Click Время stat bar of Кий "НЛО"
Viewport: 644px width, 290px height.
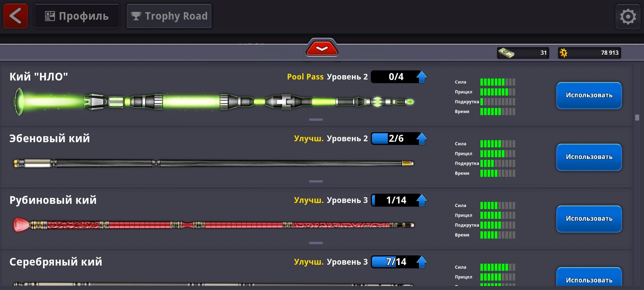coord(497,111)
